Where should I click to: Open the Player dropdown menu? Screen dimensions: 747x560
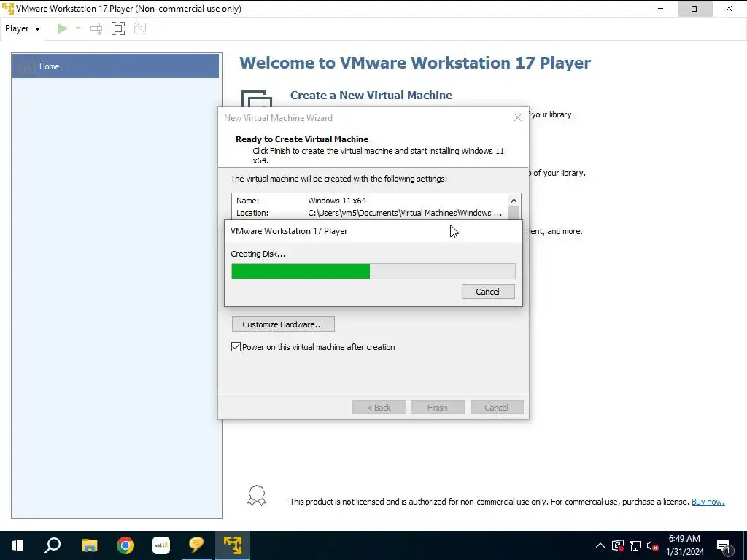coord(23,28)
